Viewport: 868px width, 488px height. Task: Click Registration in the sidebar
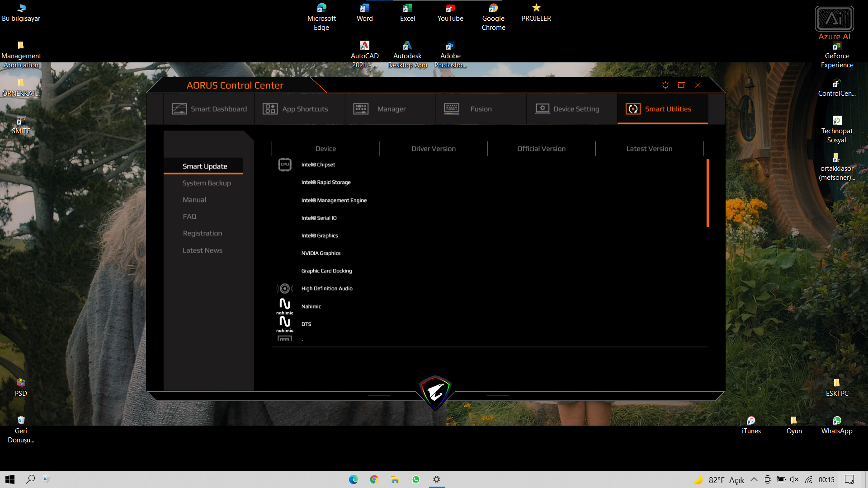(x=202, y=233)
